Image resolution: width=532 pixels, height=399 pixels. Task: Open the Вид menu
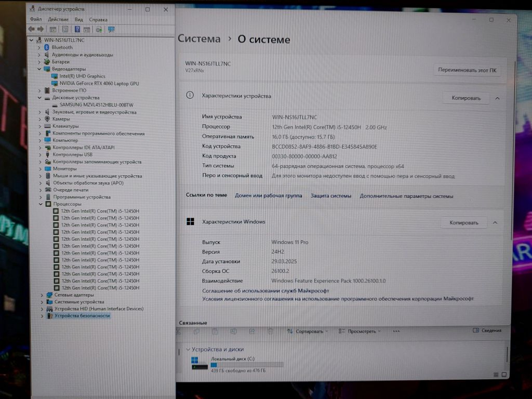tap(78, 20)
